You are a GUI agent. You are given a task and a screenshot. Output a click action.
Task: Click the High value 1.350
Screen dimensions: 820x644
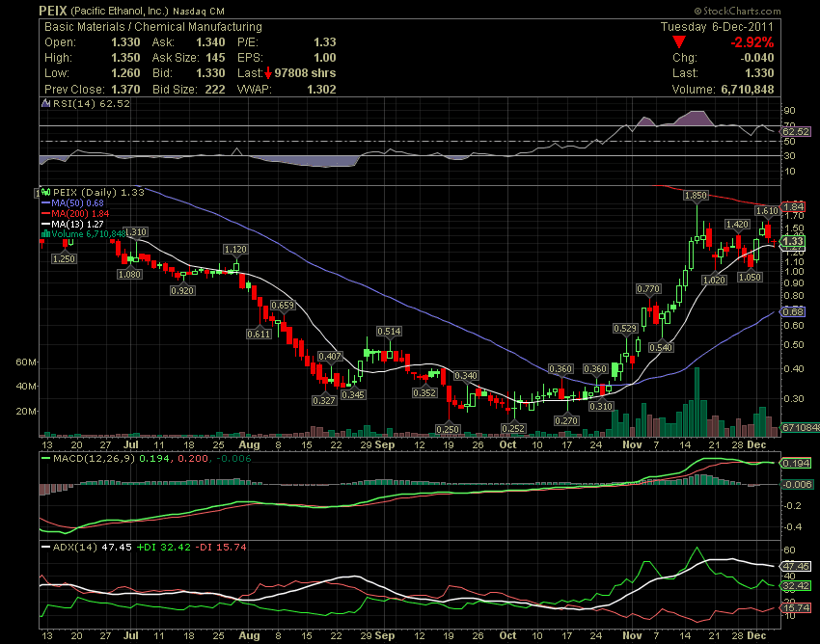click(125, 58)
